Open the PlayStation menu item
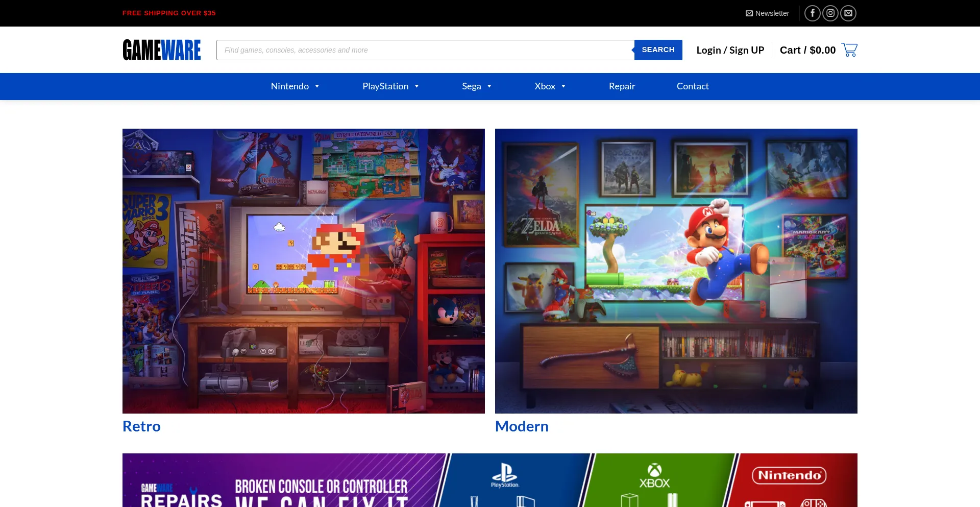Viewport: 980px width, 507px height. [x=385, y=86]
